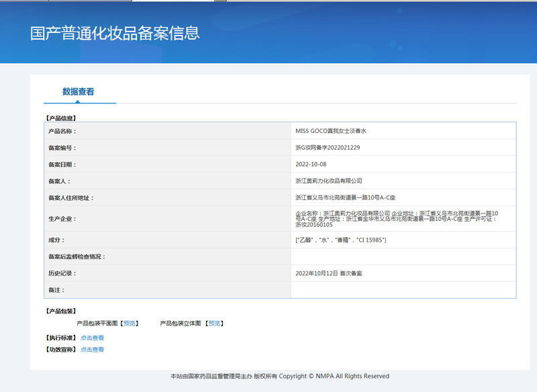537x392 pixels.
Task: Click the 成分 row label
Action: pyautogui.click(x=56, y=240)
